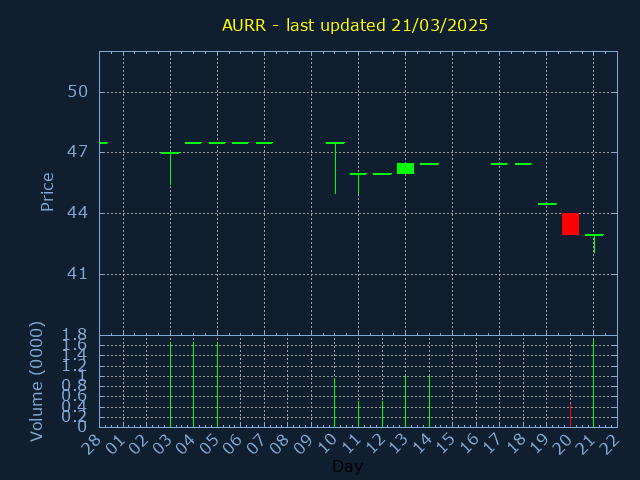
Task: Click the day tick label 07
Action: click(256, 444)
